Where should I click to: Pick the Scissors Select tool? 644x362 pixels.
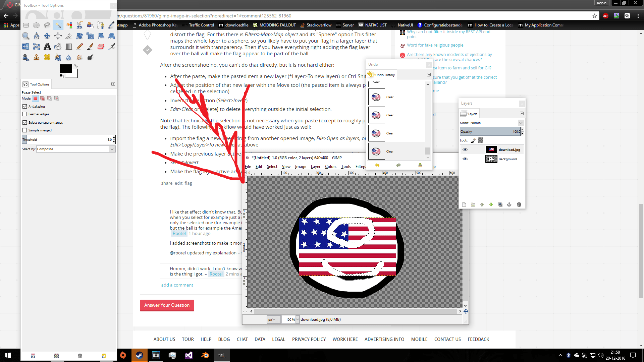79,25
